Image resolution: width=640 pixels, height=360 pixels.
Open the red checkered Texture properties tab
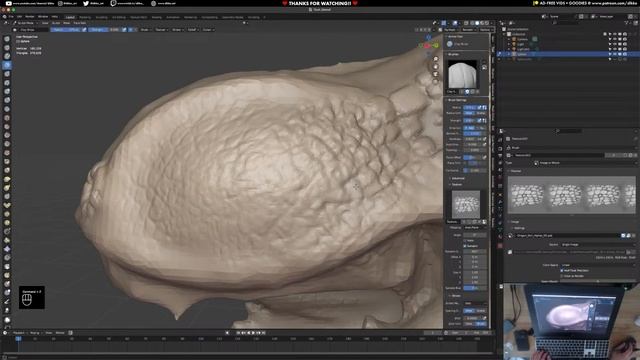coord(500,246)
